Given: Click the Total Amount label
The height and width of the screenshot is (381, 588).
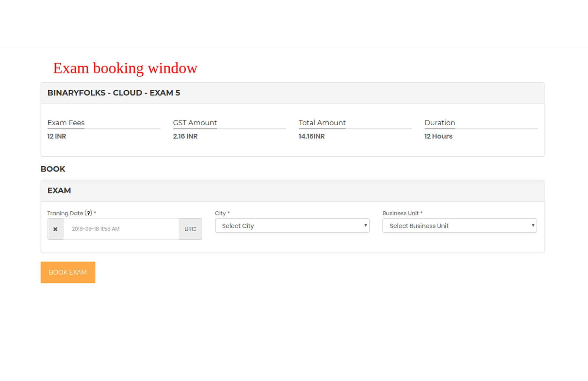Looking at the screenshot, I should pos(322,123).
